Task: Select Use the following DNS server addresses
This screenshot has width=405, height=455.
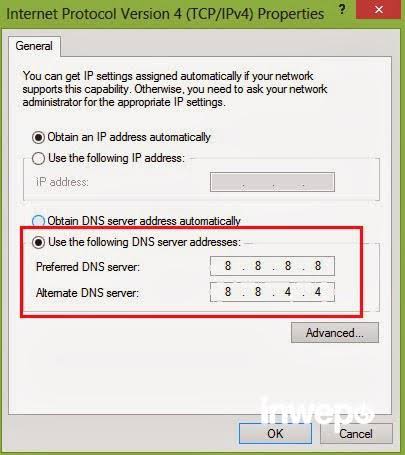Action: pos(38,242)
